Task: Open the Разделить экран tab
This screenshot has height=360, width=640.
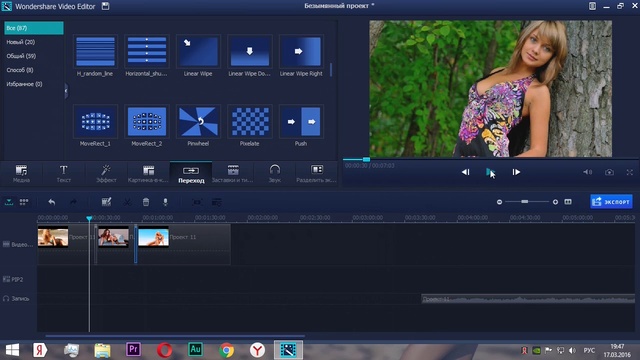Action: coord(316,173)
